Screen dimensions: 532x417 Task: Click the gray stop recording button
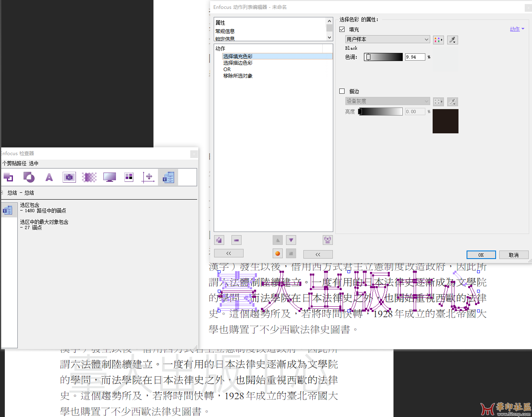[x=291, y=253]
